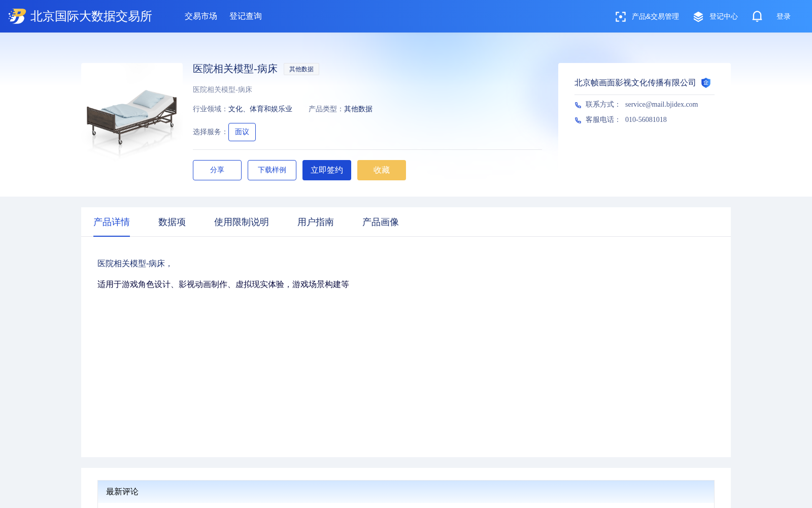Click the 联系方式 label
Viewport: 812px width, 508px height.
[x=603, y=105]
